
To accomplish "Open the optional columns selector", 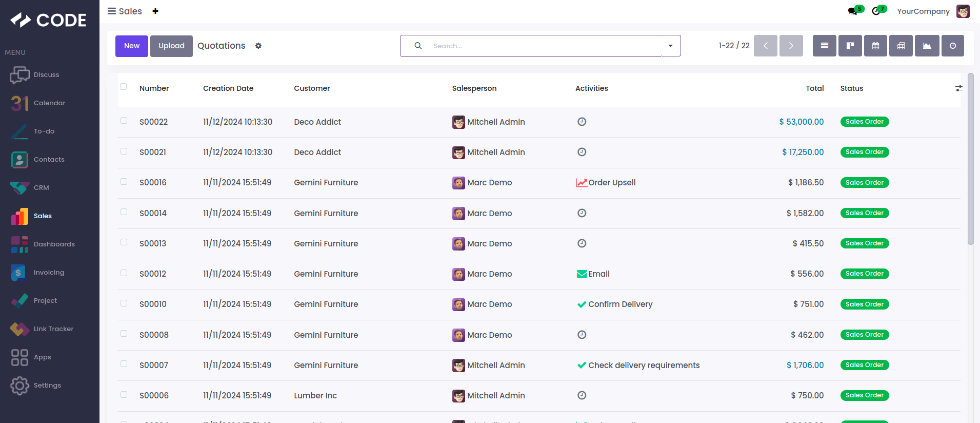I will tap(958, 88).
